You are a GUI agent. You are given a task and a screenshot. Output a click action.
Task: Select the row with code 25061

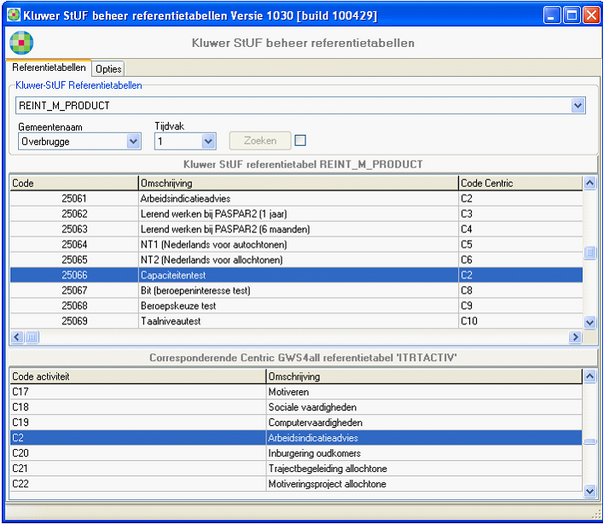[296, 198]
